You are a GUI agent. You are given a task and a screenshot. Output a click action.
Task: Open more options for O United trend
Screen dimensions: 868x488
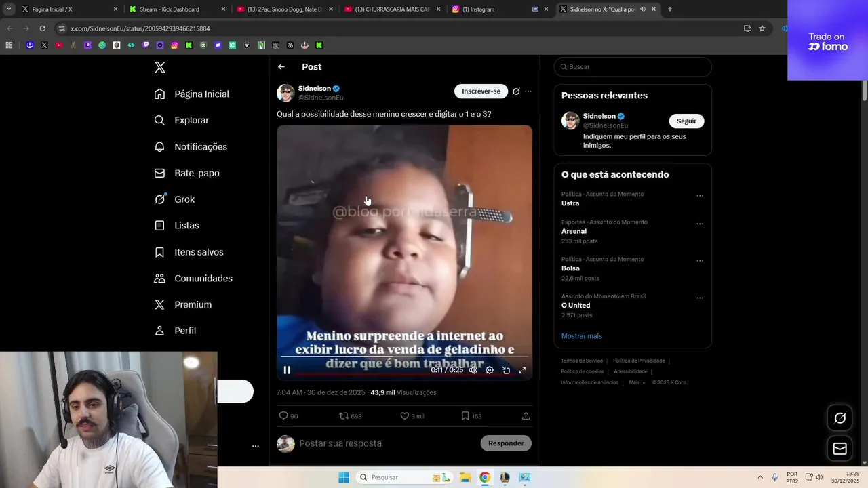click(x=700, y=298)
